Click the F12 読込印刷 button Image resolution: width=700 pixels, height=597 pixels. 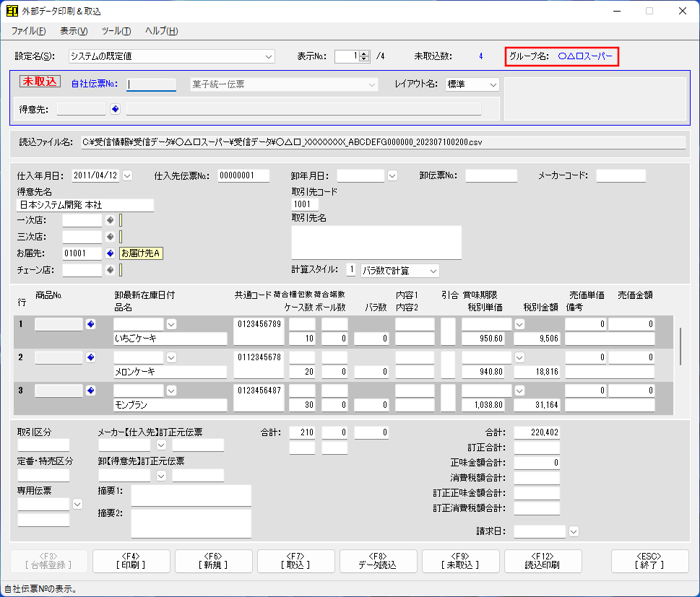tap(543, 561)
